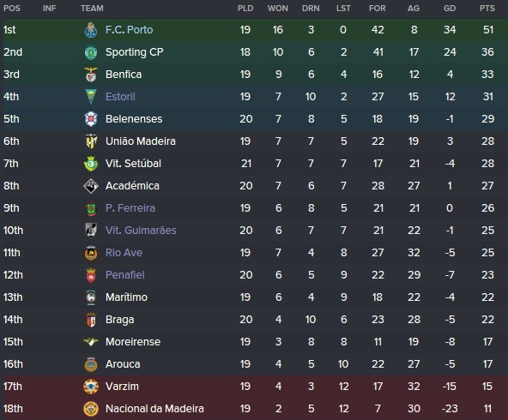508x420 pixels.
Task: Click the União Madeira crest icon
Action: pos(91,141)
